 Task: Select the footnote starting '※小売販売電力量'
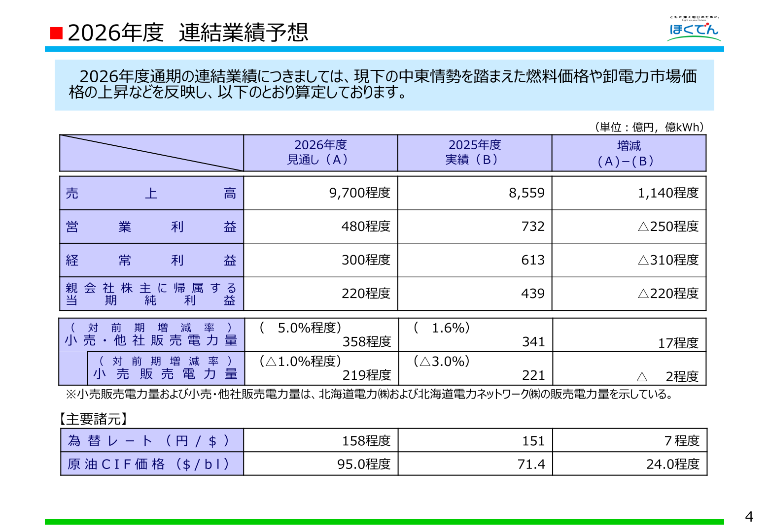coord(369,394)
